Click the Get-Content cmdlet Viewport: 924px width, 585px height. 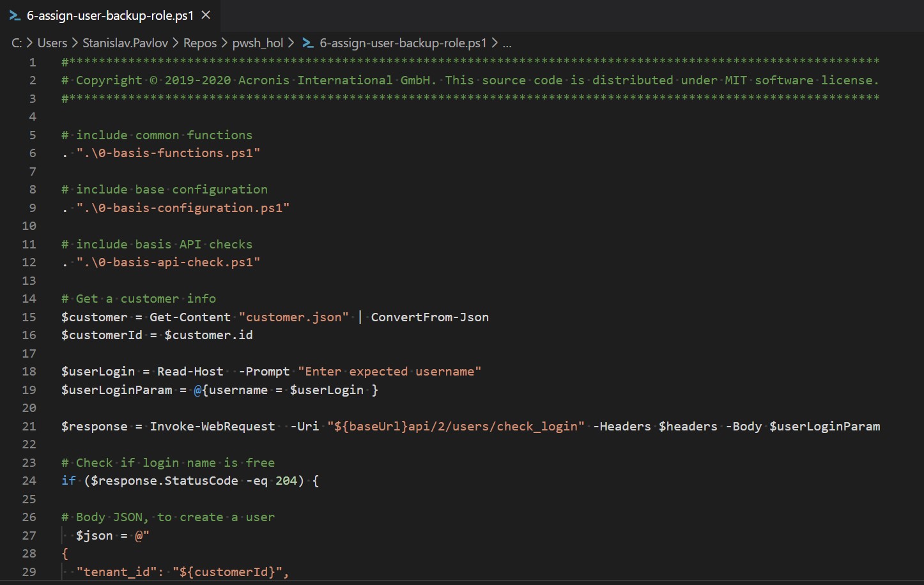190,317
